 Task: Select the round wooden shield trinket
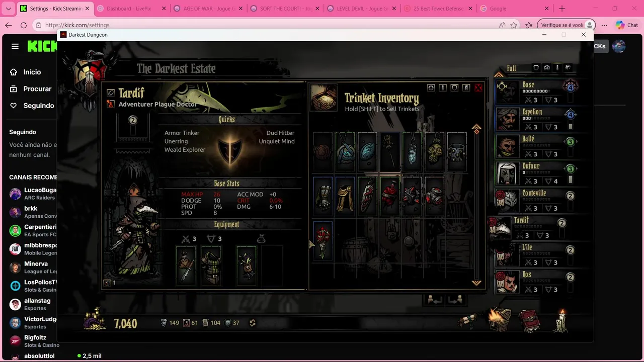coord(323,151)
